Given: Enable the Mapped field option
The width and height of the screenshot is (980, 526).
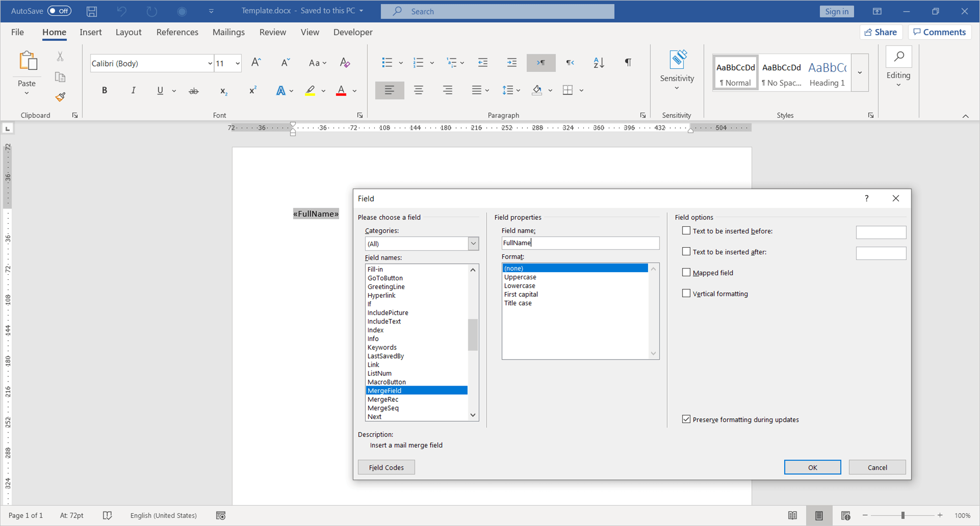Looking at the screenshot, I should pyautogui.click(x=687, y=272).
